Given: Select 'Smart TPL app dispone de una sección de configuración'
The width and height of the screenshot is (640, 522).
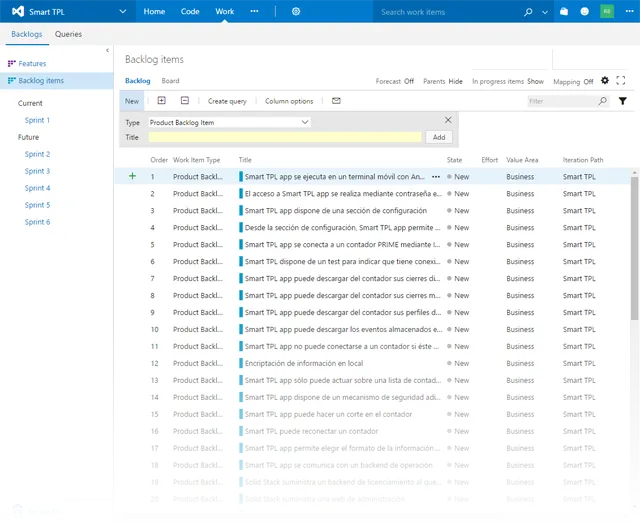Looking at the screenshot, I should point(336,211).
